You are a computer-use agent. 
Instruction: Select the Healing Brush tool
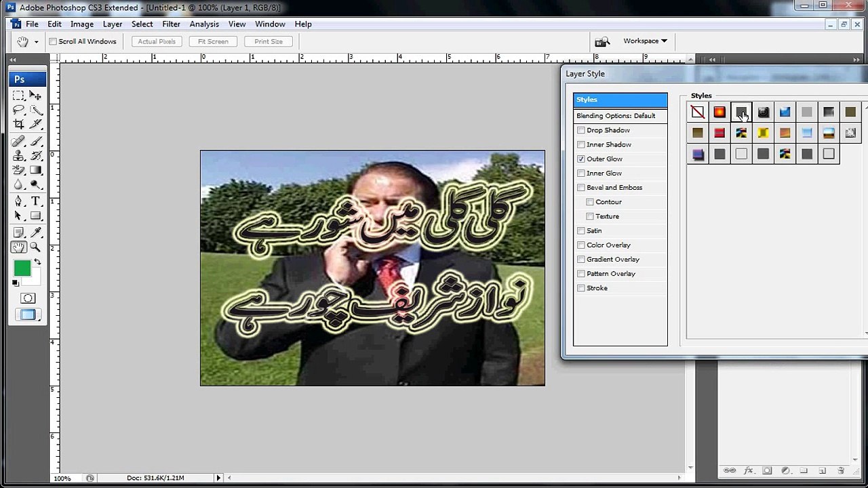click(x=18, y=141)
